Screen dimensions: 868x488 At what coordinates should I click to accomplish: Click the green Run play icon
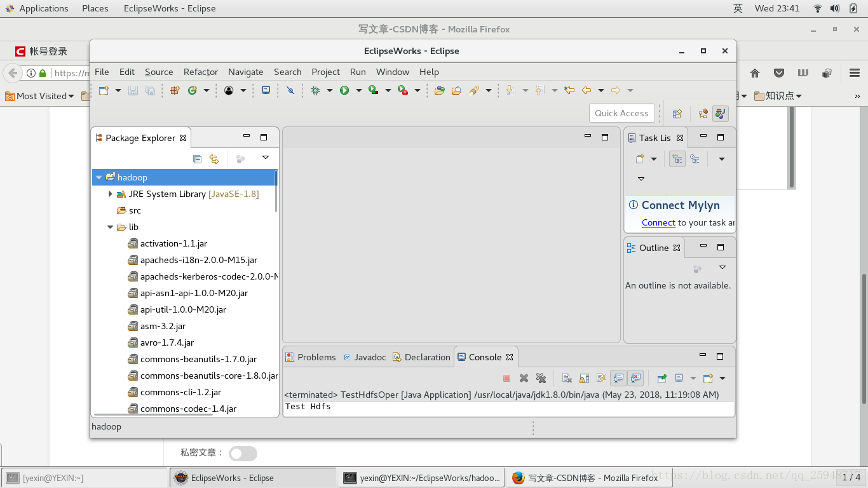pyautogui.click(x=344, y=90)
